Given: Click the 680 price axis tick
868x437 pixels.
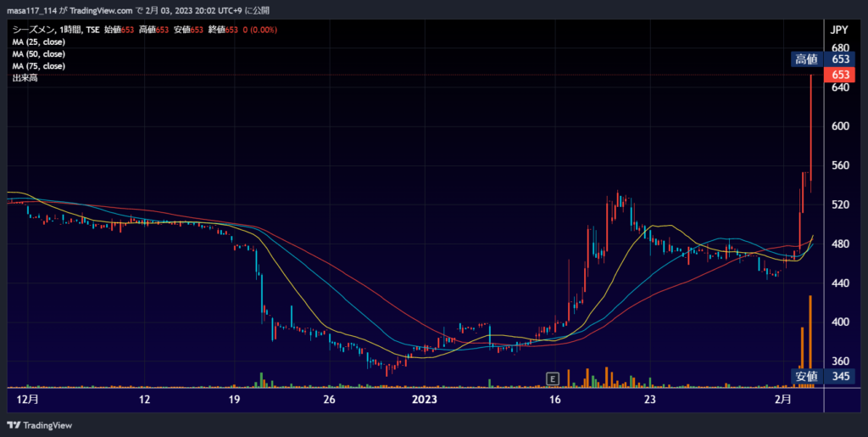Looking at the screenshot, I should click(840, 48).
